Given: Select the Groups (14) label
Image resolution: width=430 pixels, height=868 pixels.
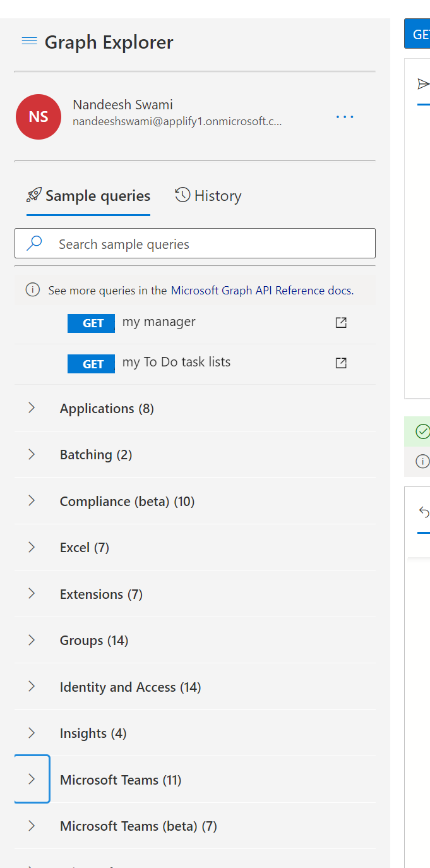Looking at the screenshot, I should (94, 641).
